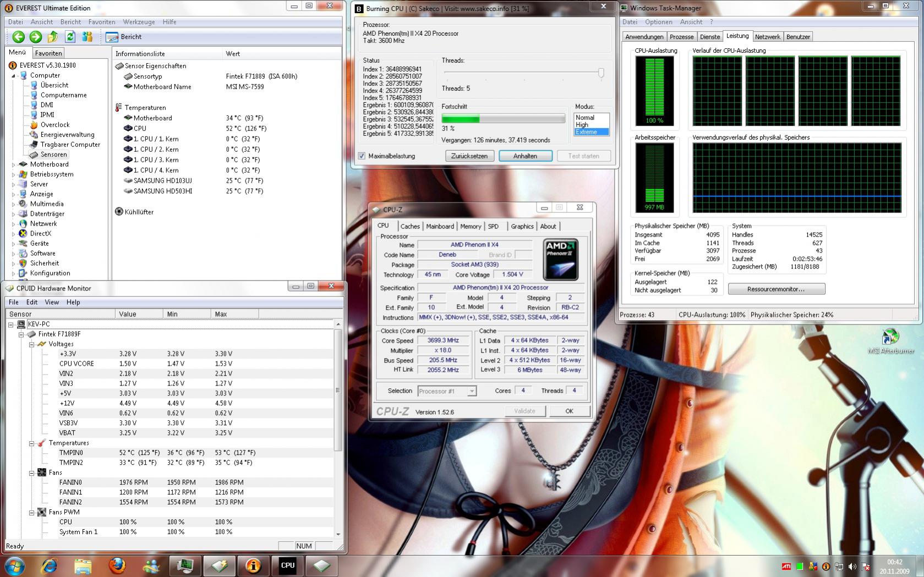Open the Processor selection dropdown in CPU-Z
Viewport: 924px width, 577px height.
coord(472,391)
